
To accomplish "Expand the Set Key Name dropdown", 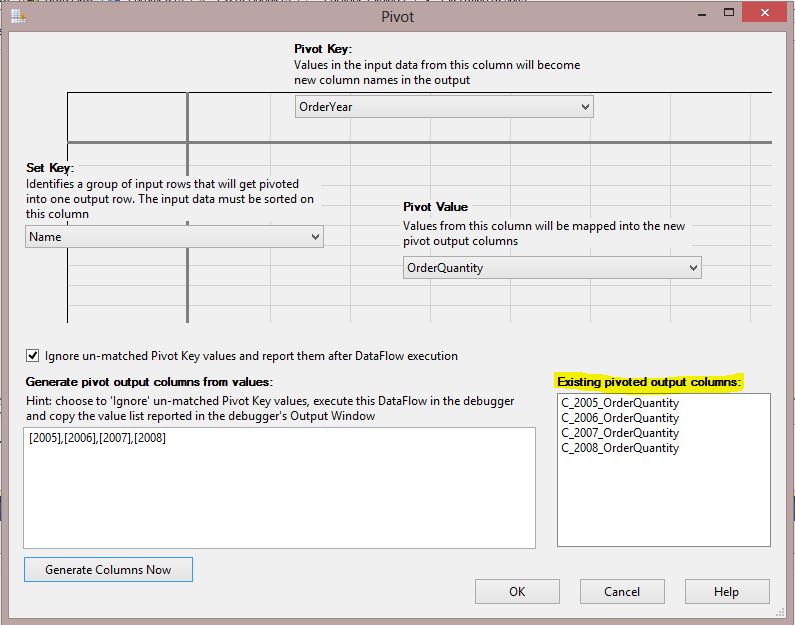I will tap(174, 237).
